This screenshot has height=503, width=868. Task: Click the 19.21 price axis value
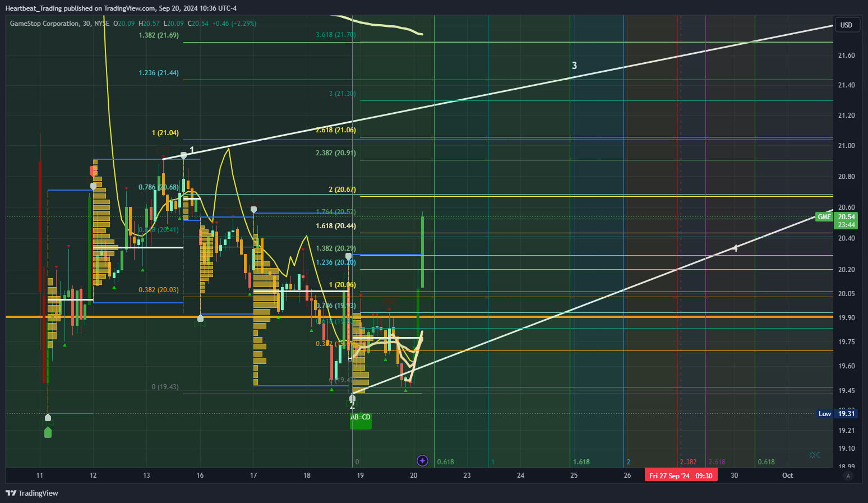(x=847, y=431)
